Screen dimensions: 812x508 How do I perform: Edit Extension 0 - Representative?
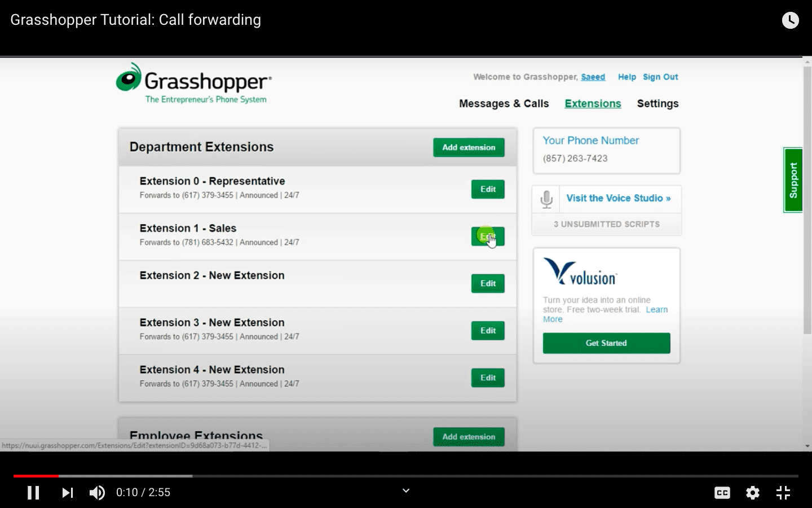pos(488,189)
